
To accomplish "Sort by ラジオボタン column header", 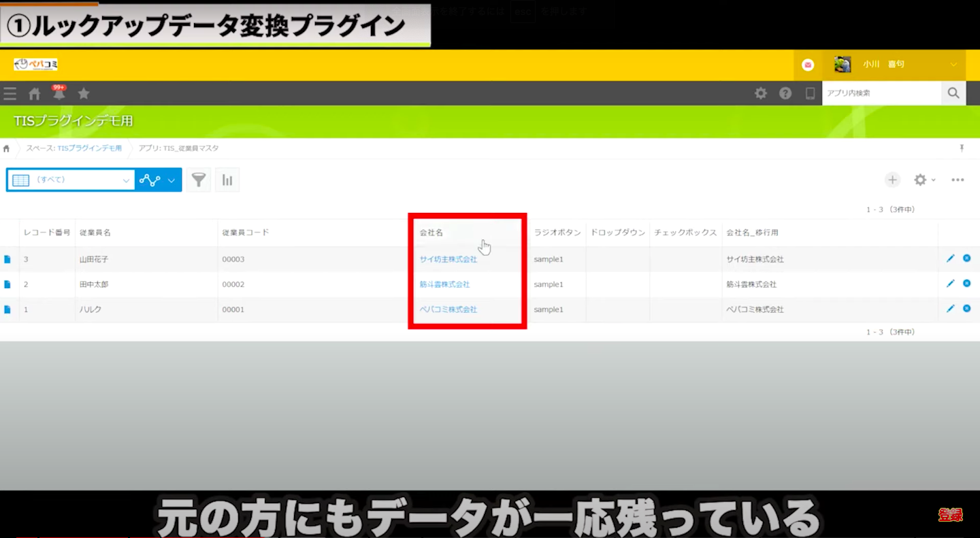I will pos(557,233).
